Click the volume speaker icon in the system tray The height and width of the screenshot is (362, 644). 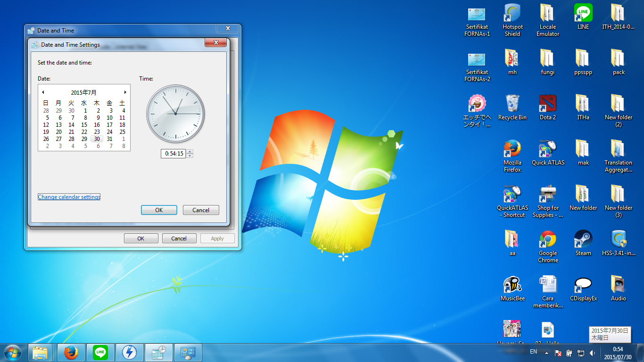592,353
